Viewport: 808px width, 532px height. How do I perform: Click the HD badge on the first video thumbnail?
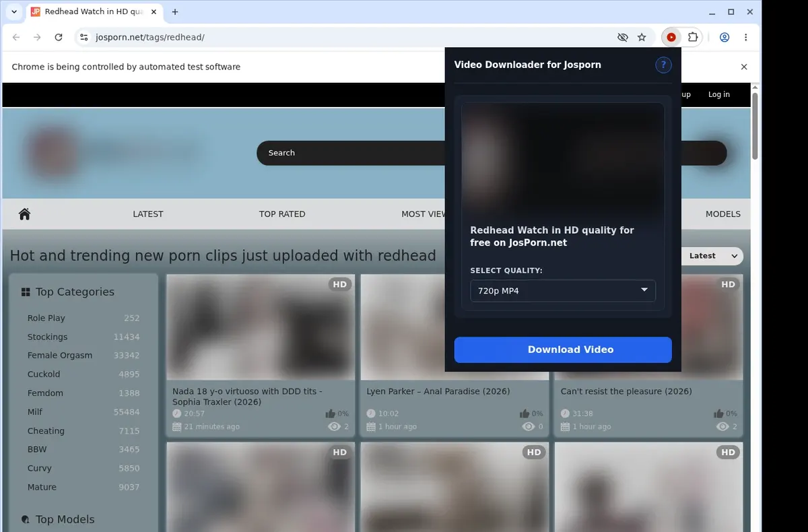[340, 284]
